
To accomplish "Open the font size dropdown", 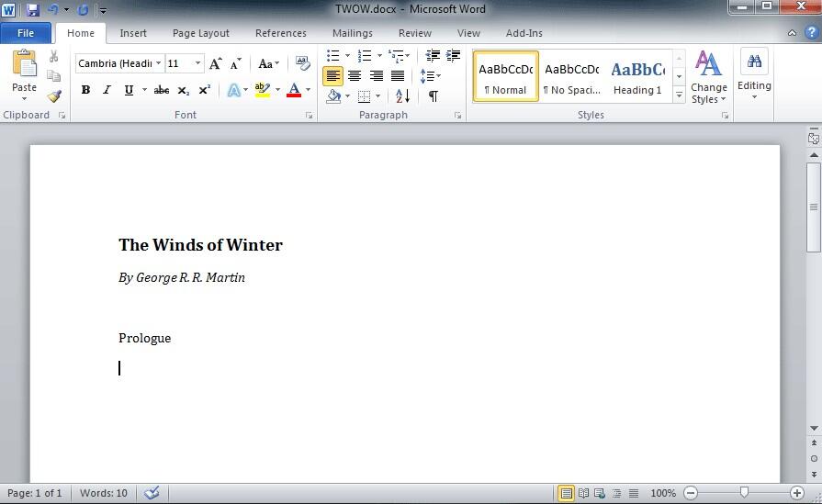I will [x=197, y=63].
